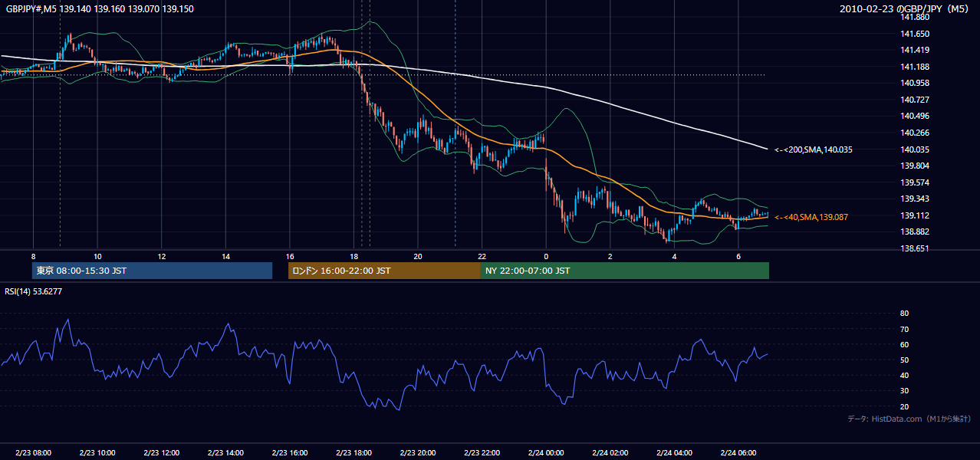The image size is (980, 460).
Task: Select the NY 22:00-07:00 JST session bar
Action: point(625,271)
